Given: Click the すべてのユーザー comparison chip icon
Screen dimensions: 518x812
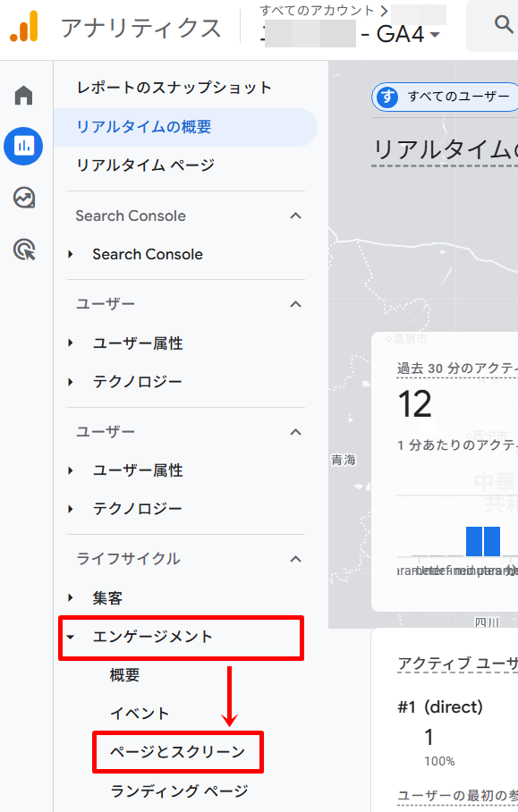Looking at the screenshot, I should pyautogui.click(x=387, y=97).
